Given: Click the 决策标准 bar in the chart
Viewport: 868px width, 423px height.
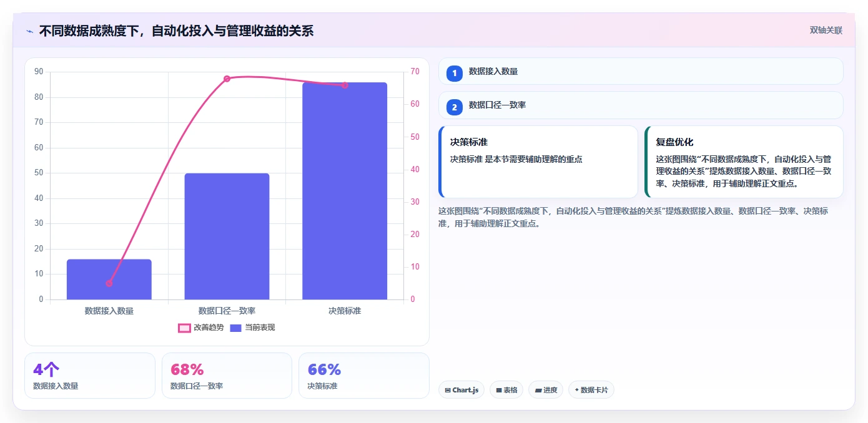Looking at the screenshot, I should click(345, 191).
